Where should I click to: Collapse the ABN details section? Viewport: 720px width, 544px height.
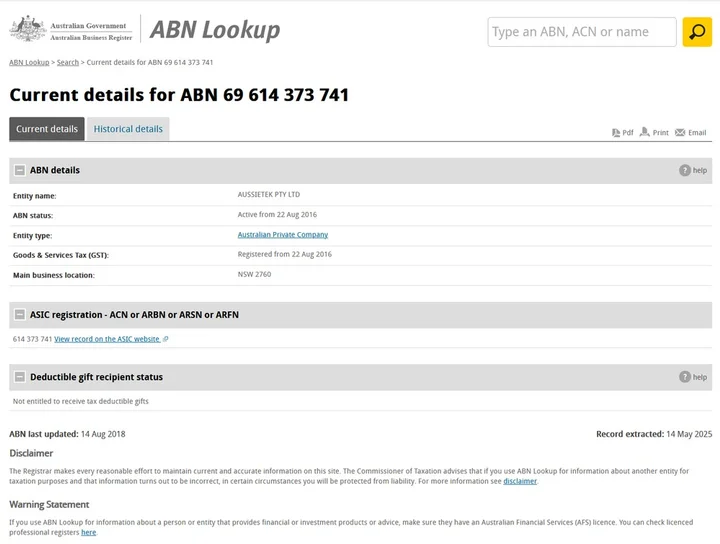[20, 170]
